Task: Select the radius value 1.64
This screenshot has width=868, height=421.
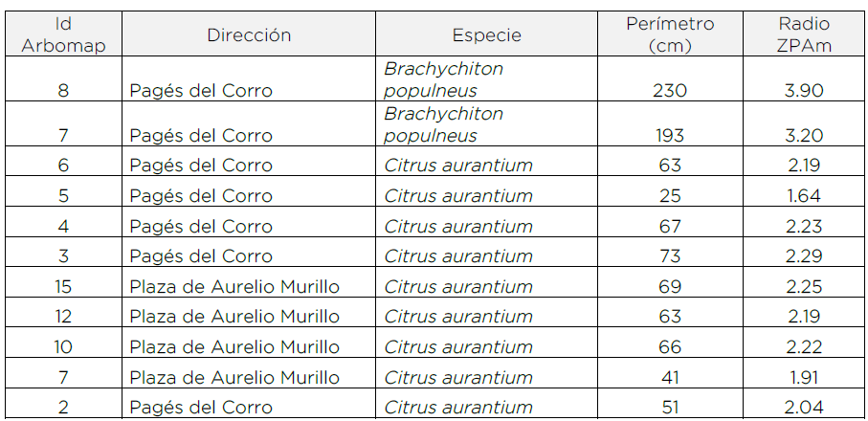Action: [x=804, y=196]
